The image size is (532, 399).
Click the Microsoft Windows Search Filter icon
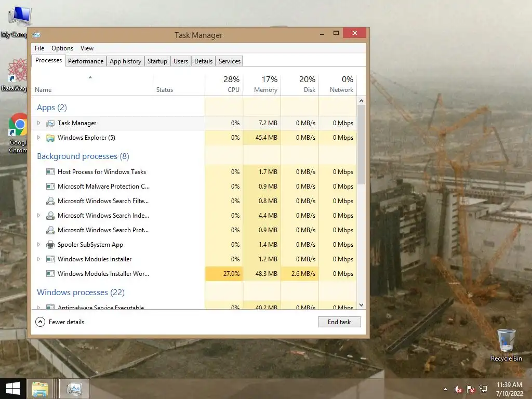[50, 201]
